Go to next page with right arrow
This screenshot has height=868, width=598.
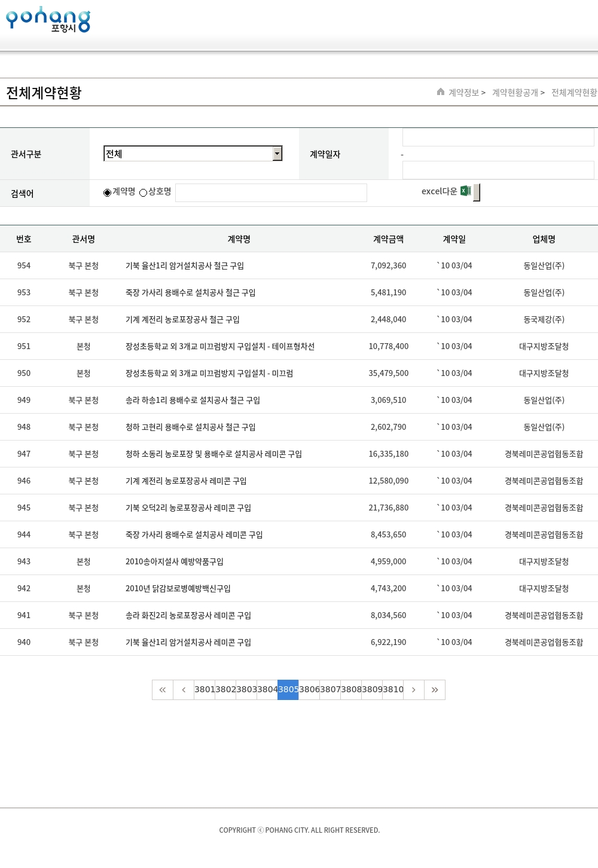click(414, 690)
